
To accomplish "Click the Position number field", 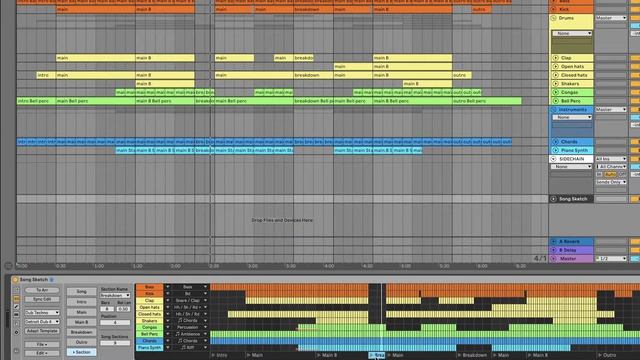I will pos(115,322).
